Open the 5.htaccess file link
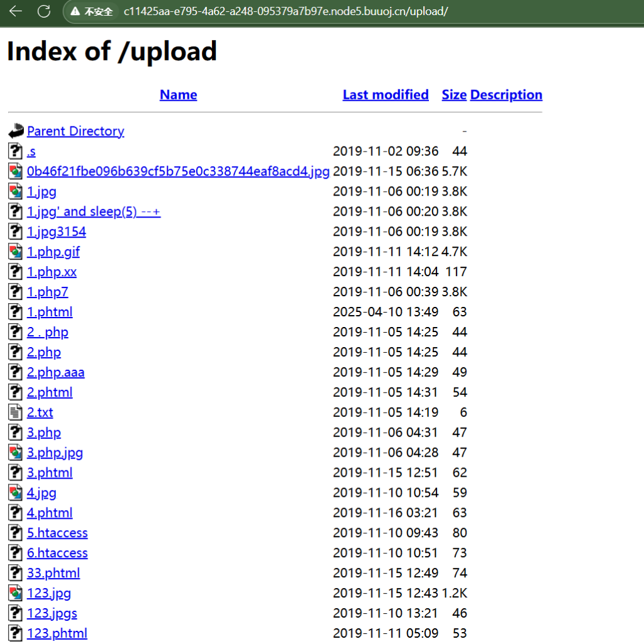Image resolution: width=644 pixels, height=644 pixels. (57, 533)
